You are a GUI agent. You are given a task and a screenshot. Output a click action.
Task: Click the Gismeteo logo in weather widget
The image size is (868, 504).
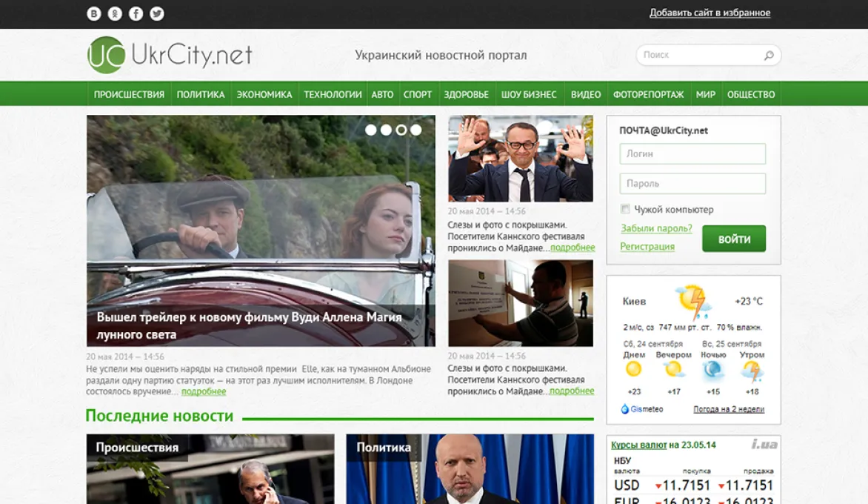[x=642, y=409]
